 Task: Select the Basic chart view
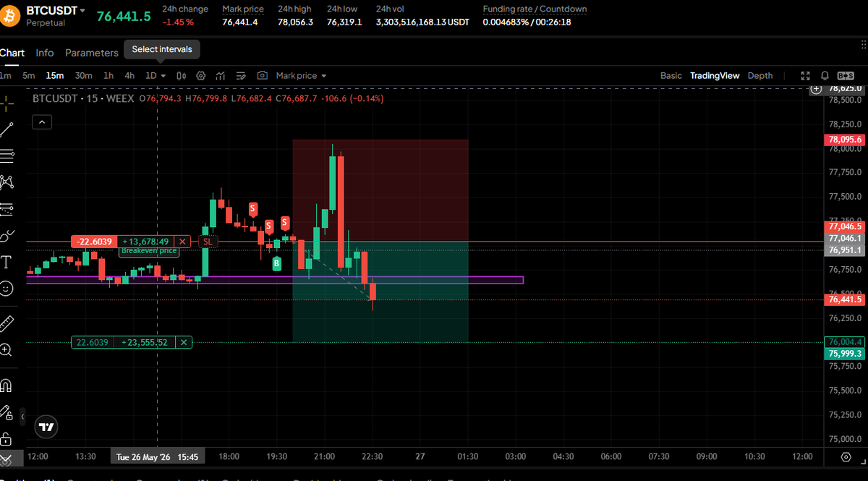coord(671,75)
